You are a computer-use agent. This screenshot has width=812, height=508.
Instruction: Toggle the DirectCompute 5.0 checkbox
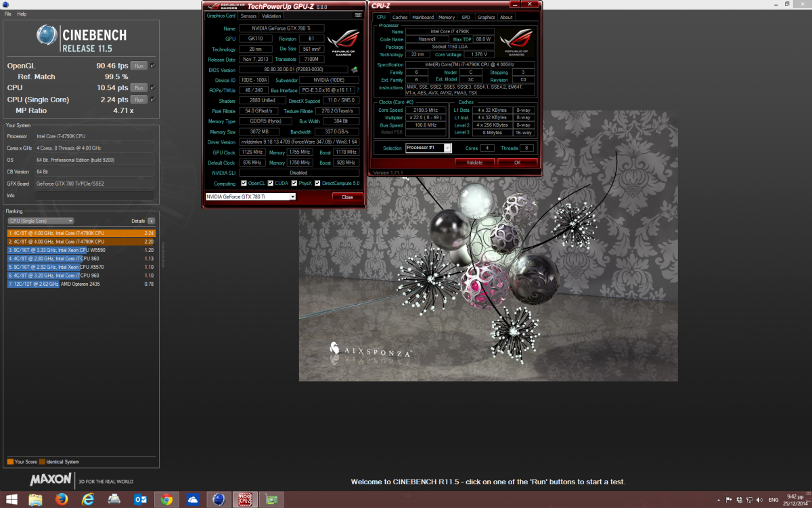317,184
